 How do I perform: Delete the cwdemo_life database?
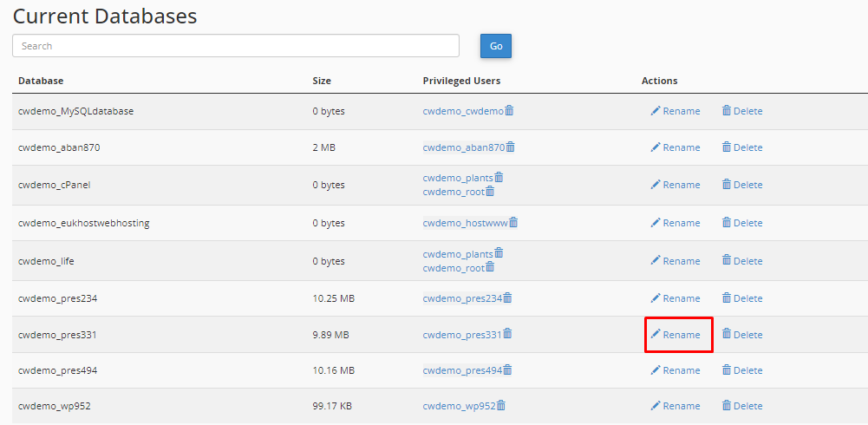(742, 261)
